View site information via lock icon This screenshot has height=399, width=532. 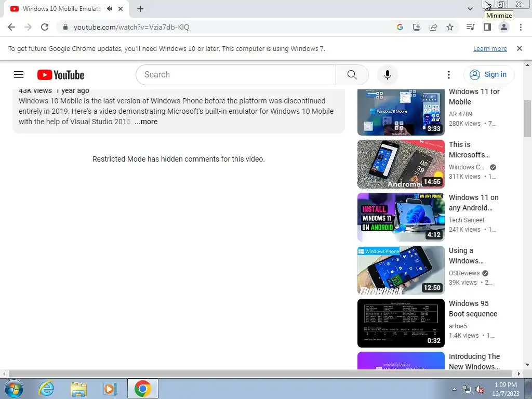[65, 27]
